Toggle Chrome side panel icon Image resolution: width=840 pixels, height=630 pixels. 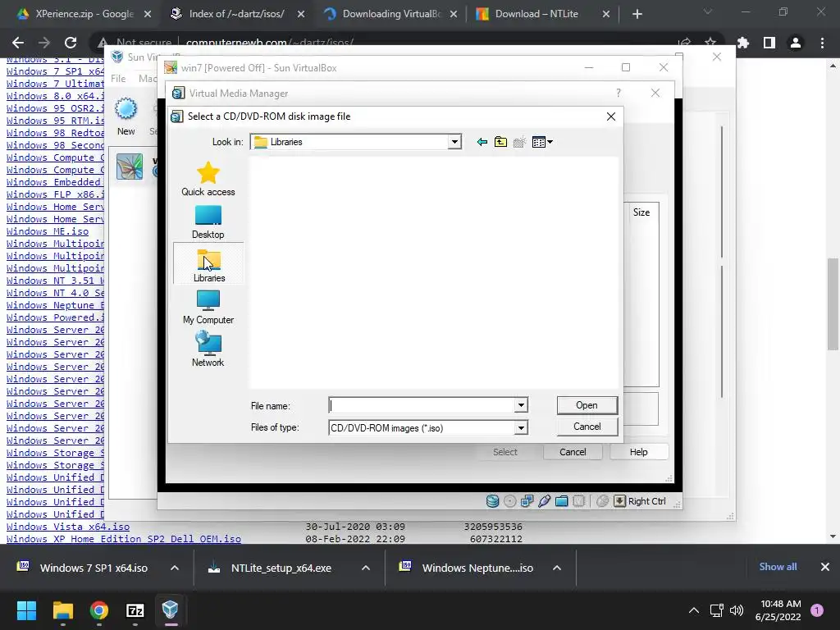pos(769,43)
